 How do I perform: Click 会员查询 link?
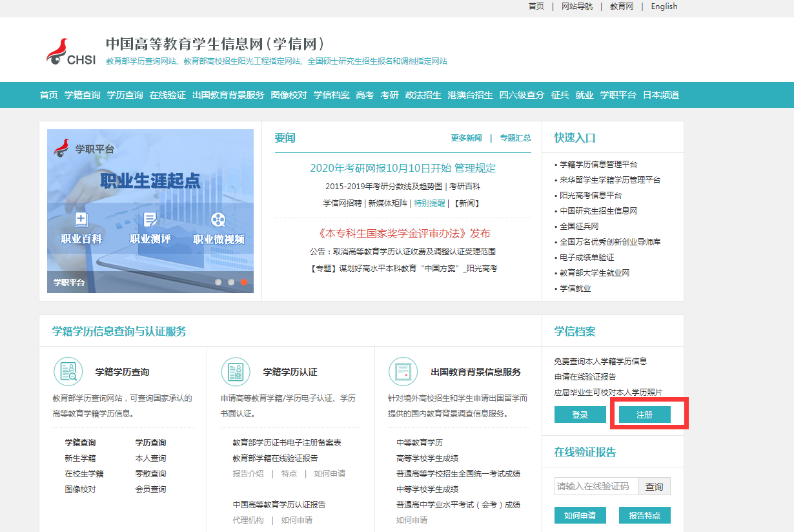150,489
